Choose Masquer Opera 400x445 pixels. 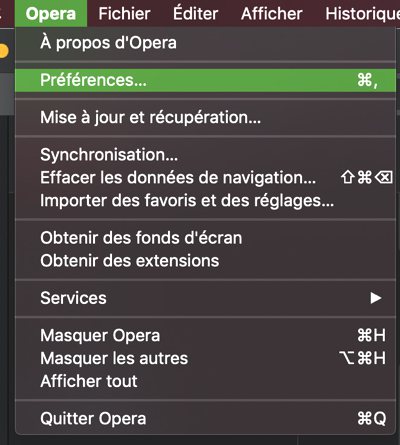click(x=205, y=335)
